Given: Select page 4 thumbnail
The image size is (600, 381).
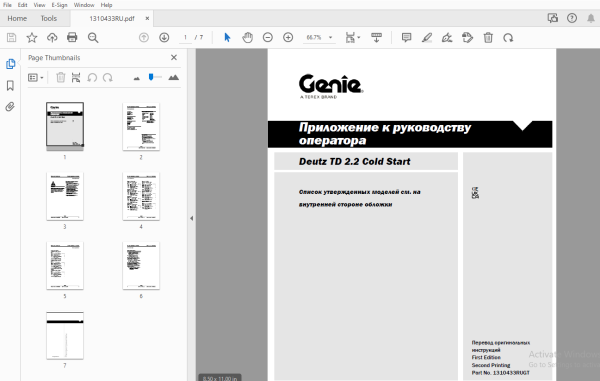Looking at the screenshot, I should 141,196.
